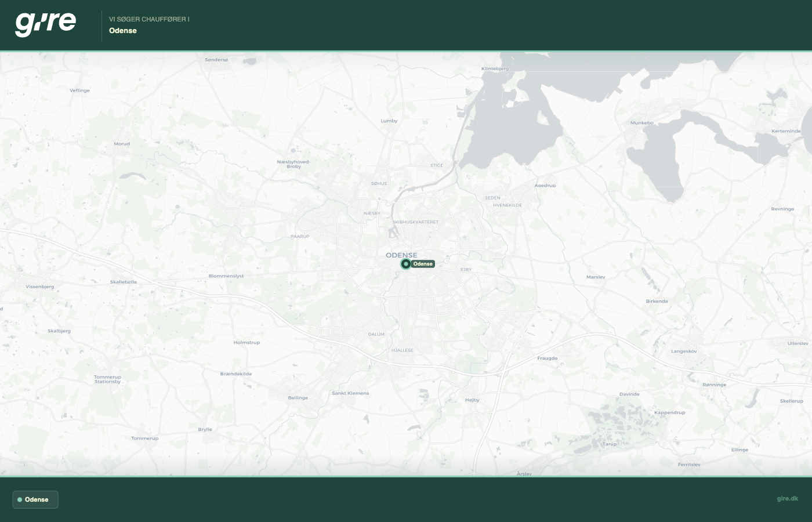Image resolution: width=812 pixels, height=522 pixels.
Task: Click the Vissenbjerg town label
Action: pyautogui.click(x=40, y=287)
